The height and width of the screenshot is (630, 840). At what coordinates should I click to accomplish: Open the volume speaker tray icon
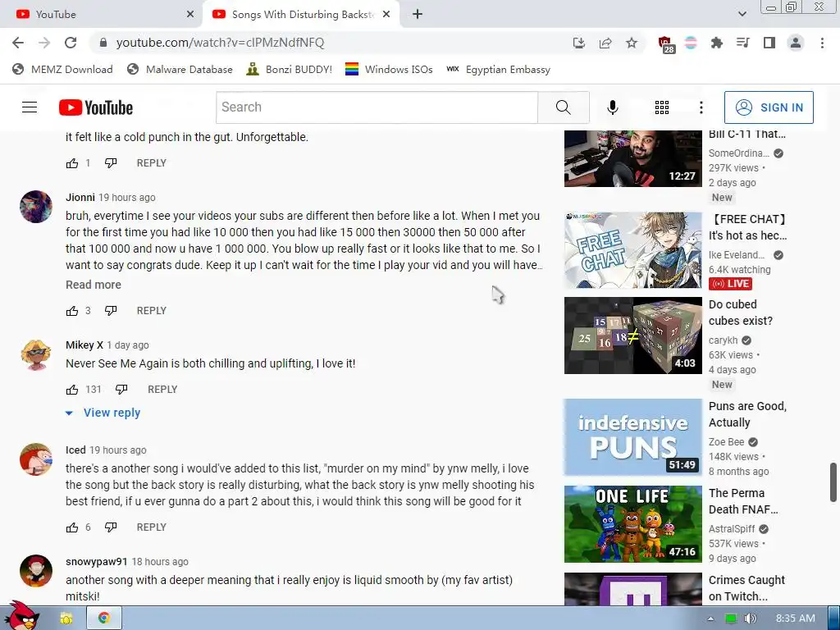click(750, 619)
